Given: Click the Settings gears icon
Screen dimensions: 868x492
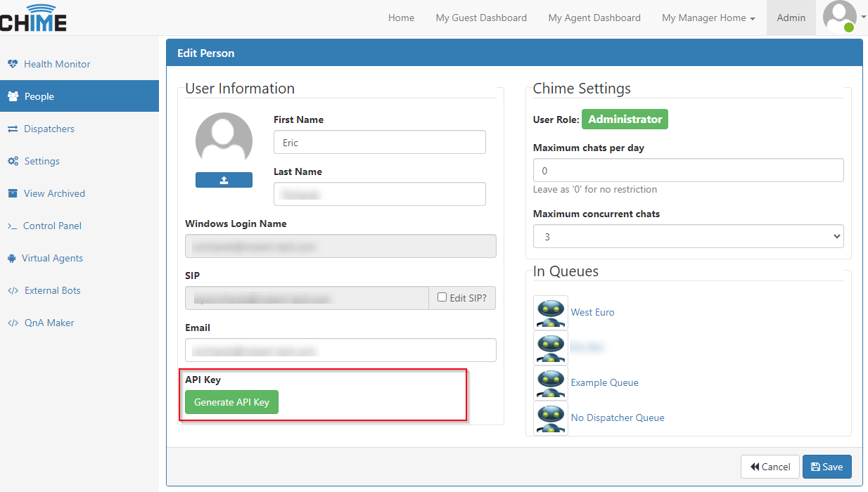Looking at the screenshot, I should click(x=13, y=161).
